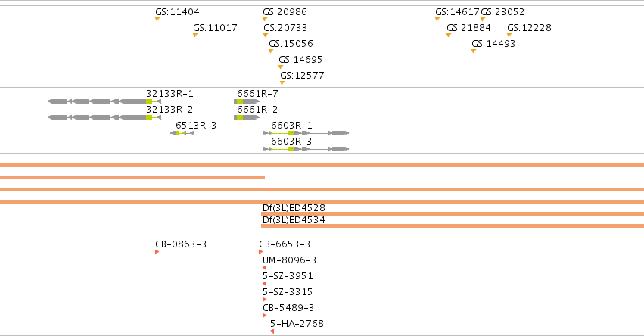The width and height of the screenshot is (644, 336).
Task: Click the Df(3L)ED4534 label text
Action: click(x=294, y=219)
